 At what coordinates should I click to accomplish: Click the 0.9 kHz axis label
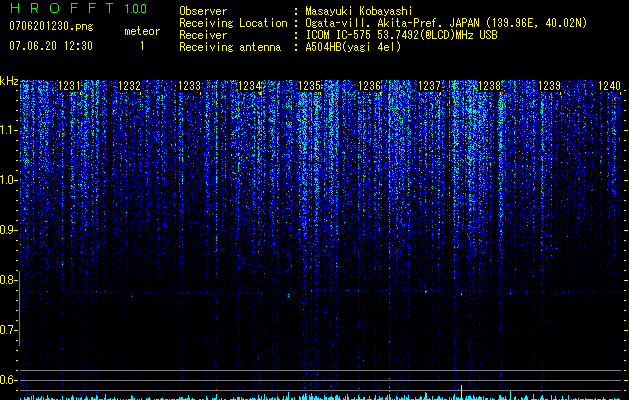point(8,230)
